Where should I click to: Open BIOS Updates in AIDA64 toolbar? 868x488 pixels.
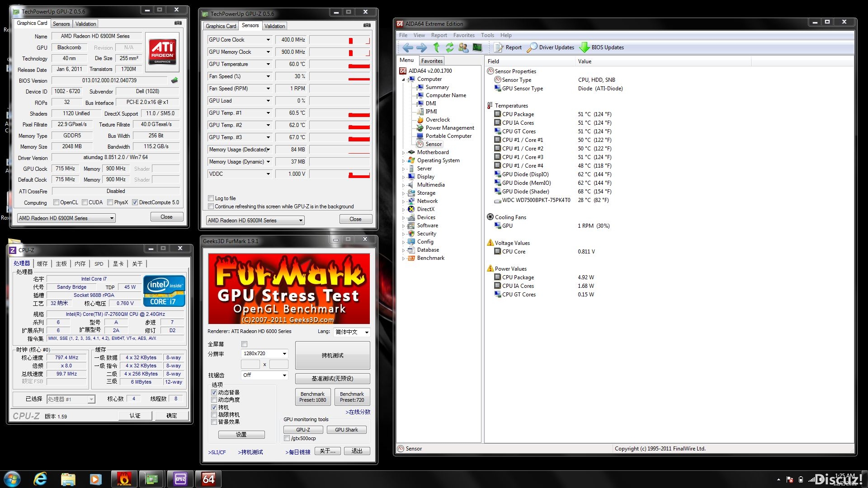(602, 47)
